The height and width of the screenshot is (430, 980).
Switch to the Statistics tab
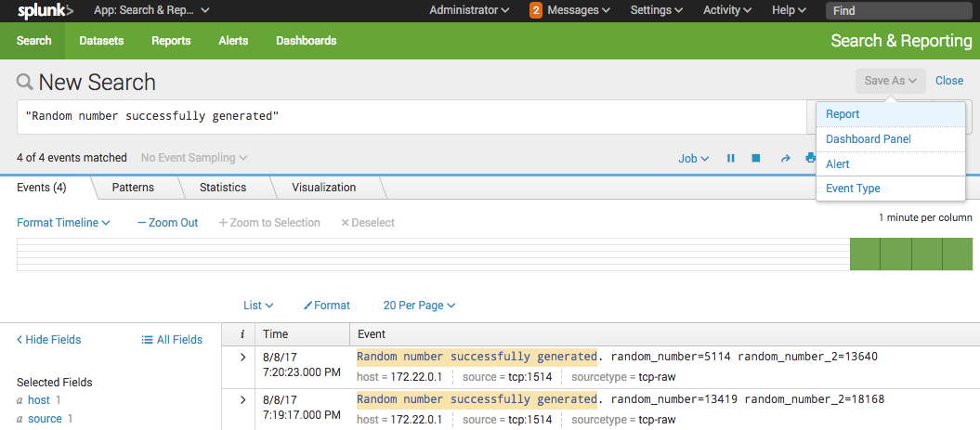(223, 188)
